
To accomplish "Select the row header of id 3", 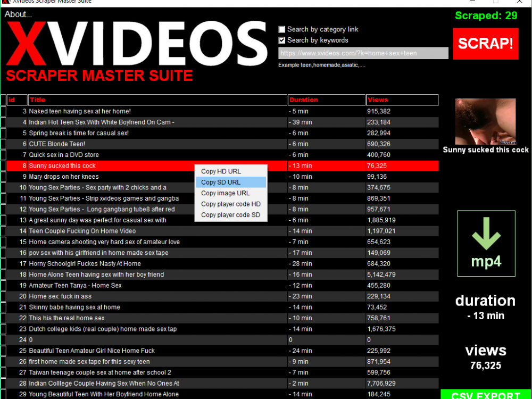I will 3,111.
